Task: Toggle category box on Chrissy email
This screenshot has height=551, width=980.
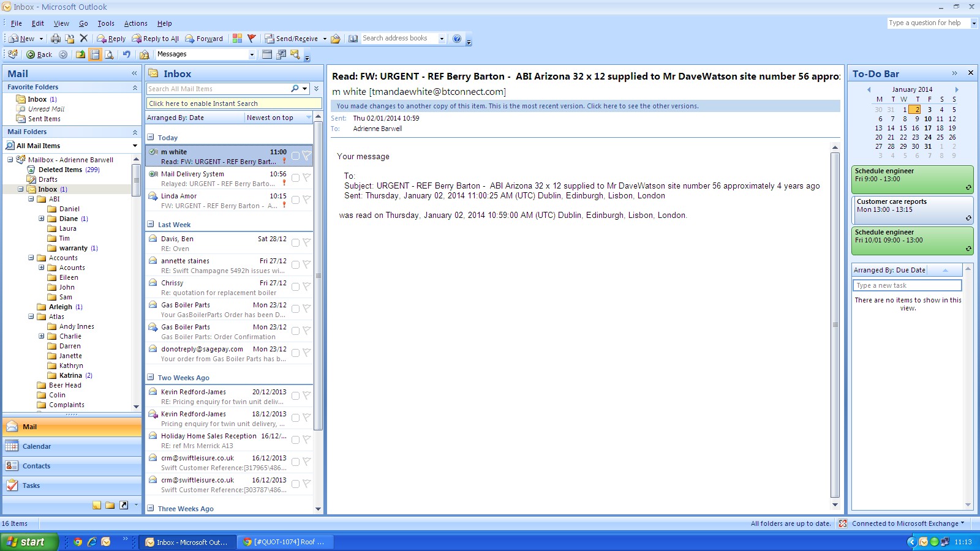Action: click(295, 287)
